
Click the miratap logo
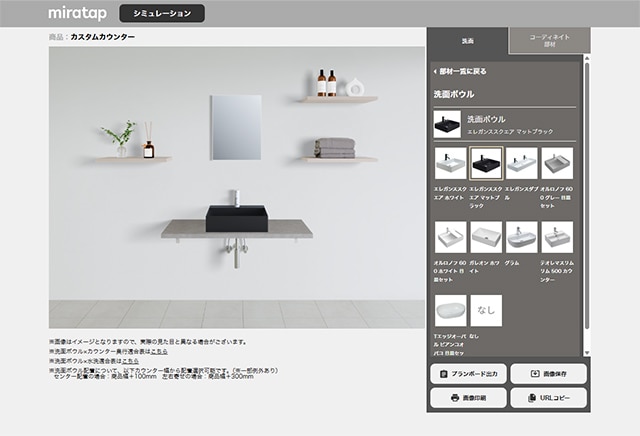click(75, 13)
